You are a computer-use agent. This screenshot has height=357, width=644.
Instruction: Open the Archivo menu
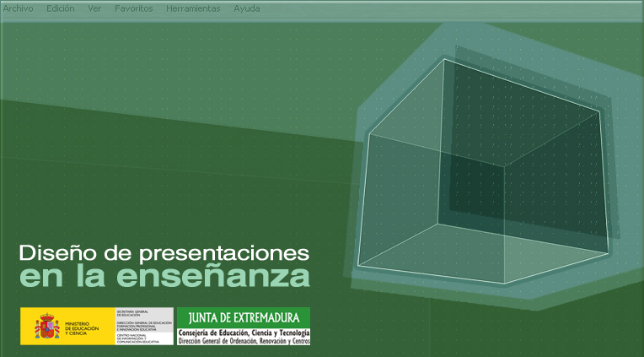point(18,8)
